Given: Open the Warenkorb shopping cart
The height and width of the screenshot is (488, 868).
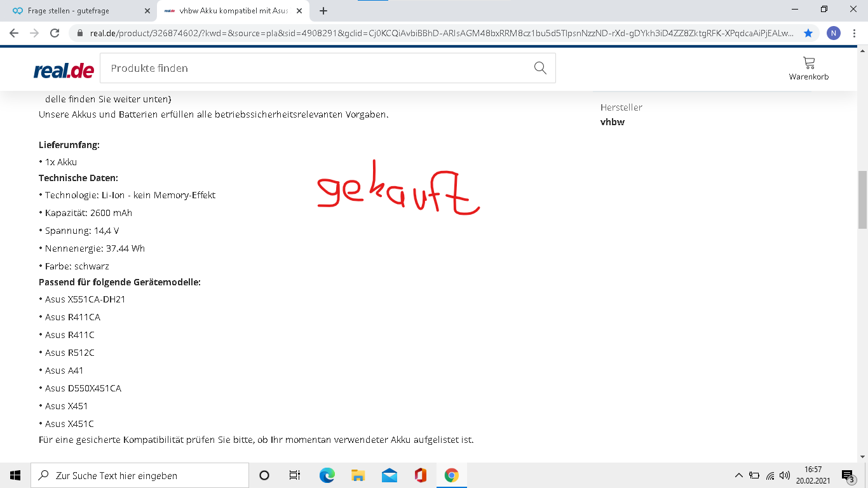Looking at the screenshot, I should [x=809, y=68].
